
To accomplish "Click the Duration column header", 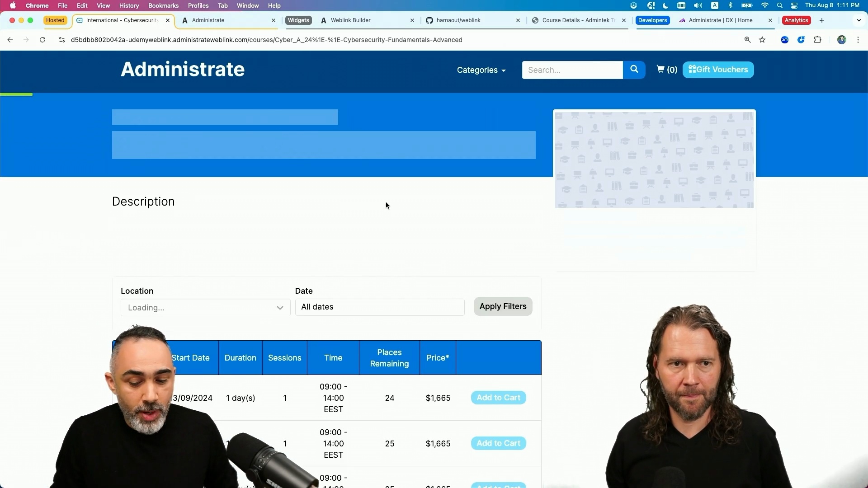I will click(240, 358).
